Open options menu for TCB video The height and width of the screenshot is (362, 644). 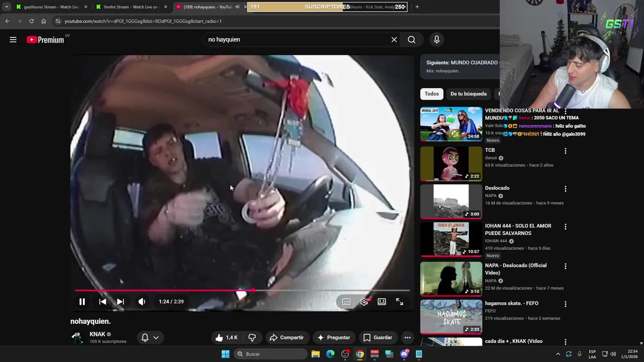[566, 151]
